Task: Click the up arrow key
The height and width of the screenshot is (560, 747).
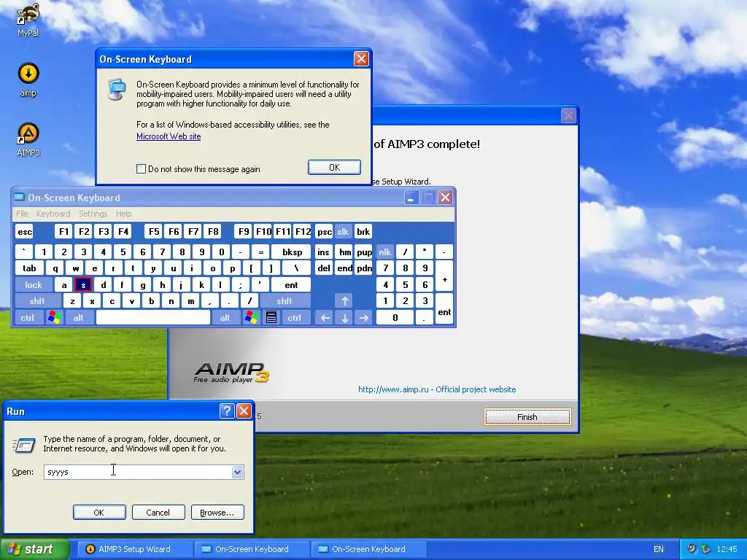Action: [344, 301]
